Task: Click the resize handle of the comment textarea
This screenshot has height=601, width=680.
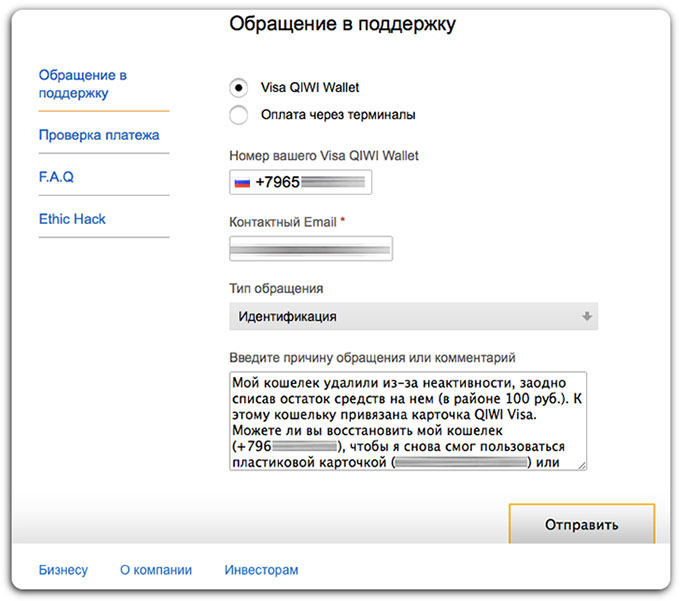Action: [x=581, y=464]
